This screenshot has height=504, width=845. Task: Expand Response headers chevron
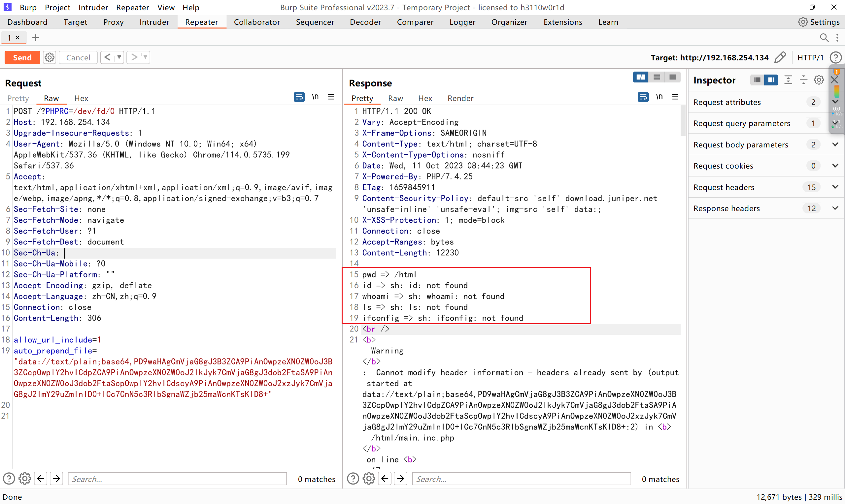point(835,208)
